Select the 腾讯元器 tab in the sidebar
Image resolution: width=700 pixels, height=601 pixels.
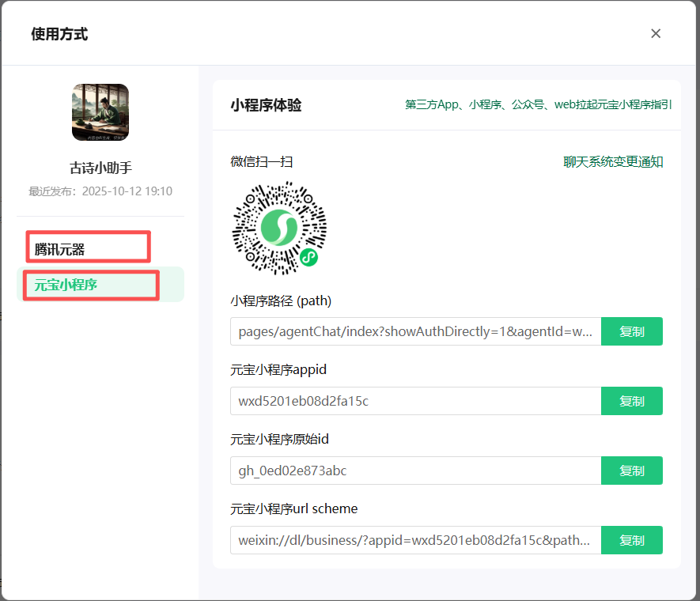pyautogui.click(x=100, y=249)
